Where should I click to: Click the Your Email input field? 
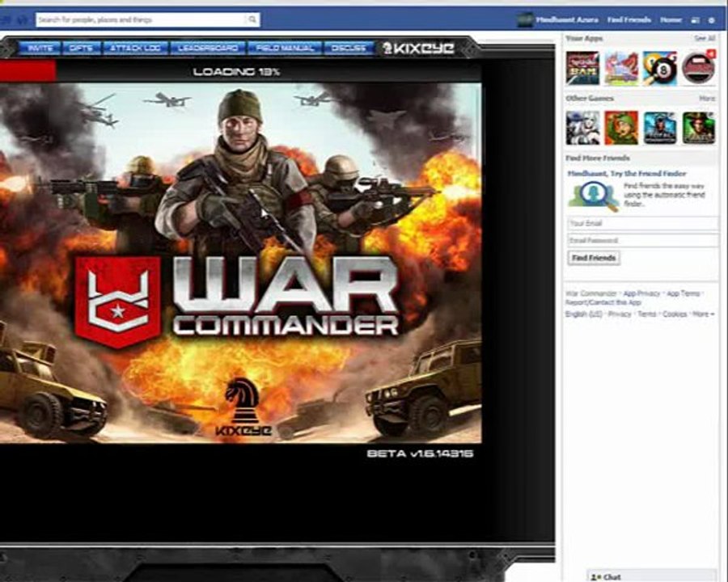coord(642,223)
